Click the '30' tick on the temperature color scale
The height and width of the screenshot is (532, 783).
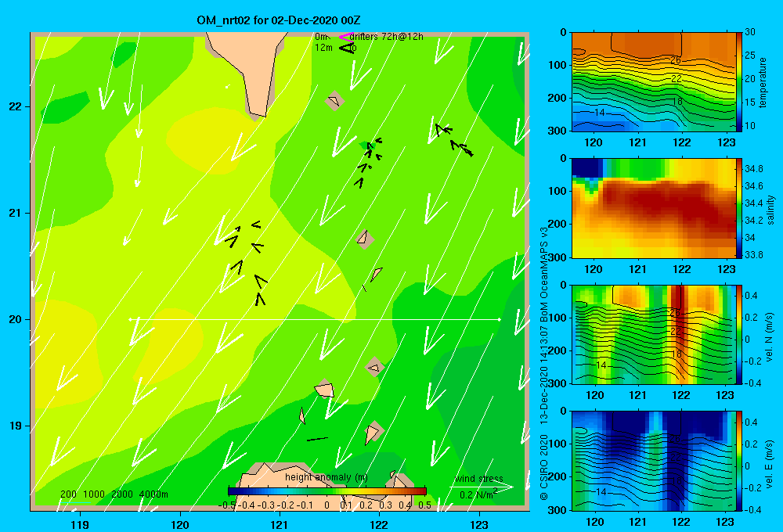[750, 32]
